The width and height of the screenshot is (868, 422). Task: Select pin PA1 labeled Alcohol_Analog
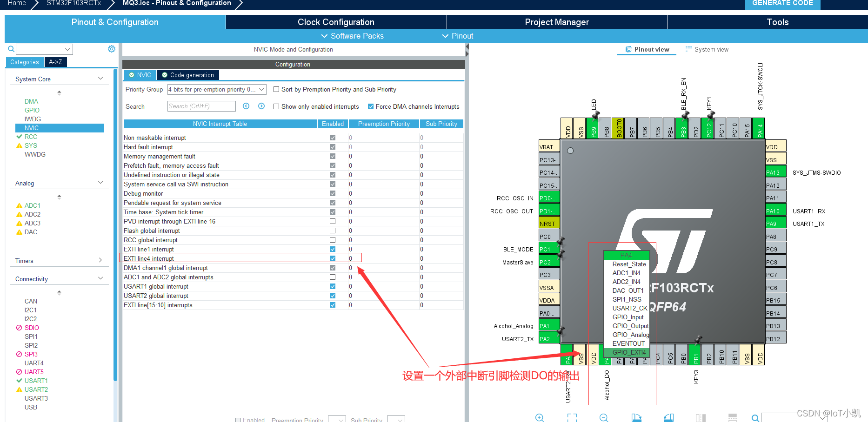549,326
